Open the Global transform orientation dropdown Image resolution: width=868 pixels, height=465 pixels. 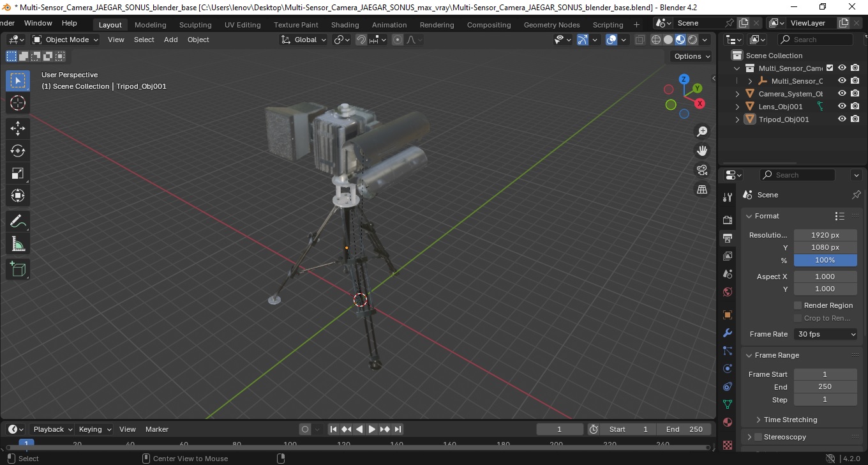303,40
